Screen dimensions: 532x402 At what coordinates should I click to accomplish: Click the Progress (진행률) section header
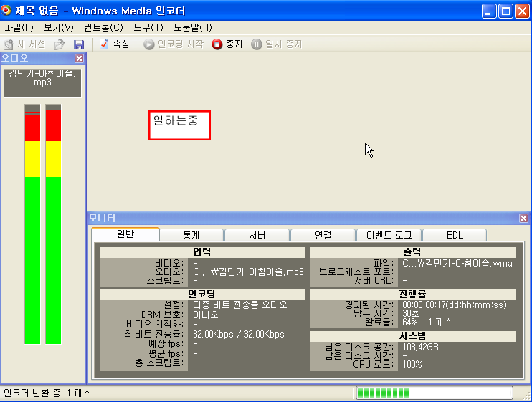click(412, 295)
